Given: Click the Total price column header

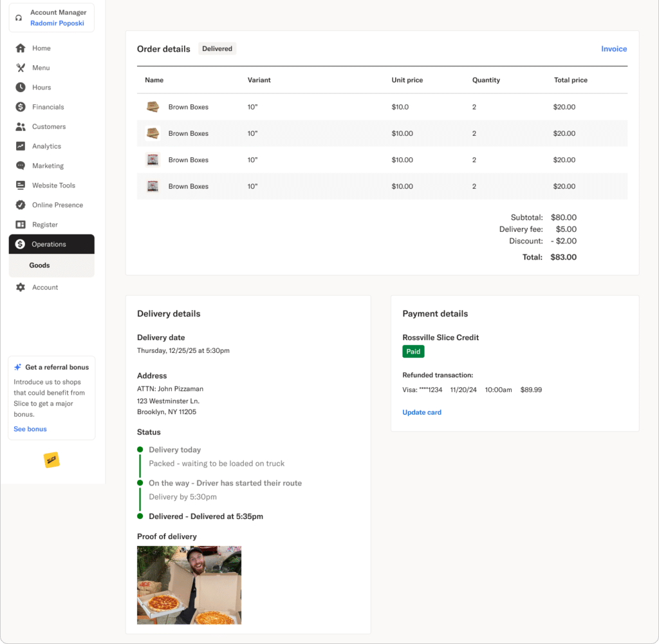Looking at the screenshot, I should click(570, 80).
